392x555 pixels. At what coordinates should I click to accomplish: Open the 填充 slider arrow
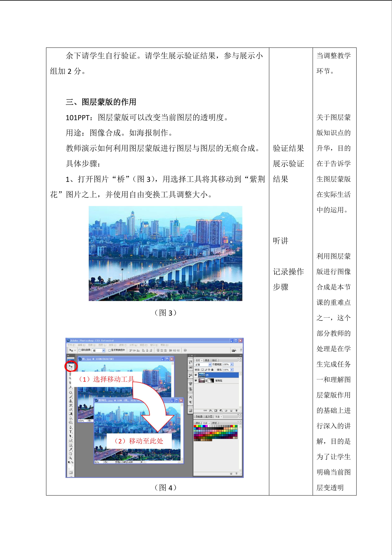coord(232,370)
